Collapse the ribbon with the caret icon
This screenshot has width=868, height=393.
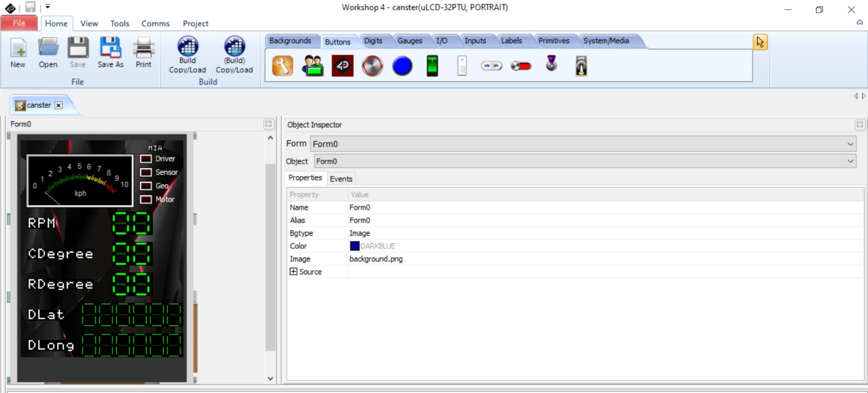point(859,23)
